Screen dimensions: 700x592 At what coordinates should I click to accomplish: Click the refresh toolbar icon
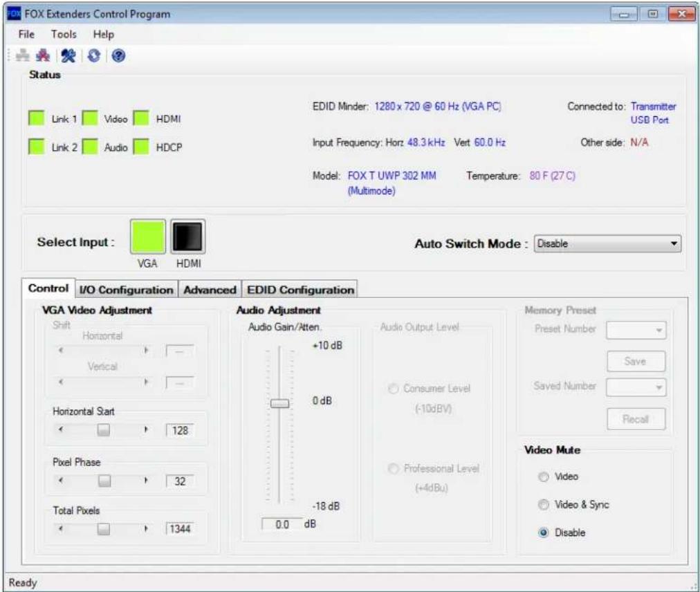94,55
